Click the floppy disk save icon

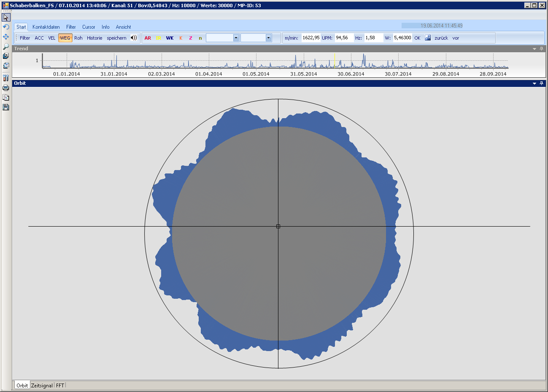click(6, 107)
